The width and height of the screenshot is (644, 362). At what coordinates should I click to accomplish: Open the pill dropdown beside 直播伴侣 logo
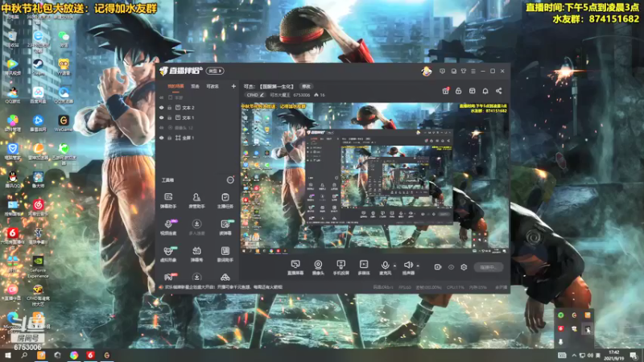tap(215, 71)
